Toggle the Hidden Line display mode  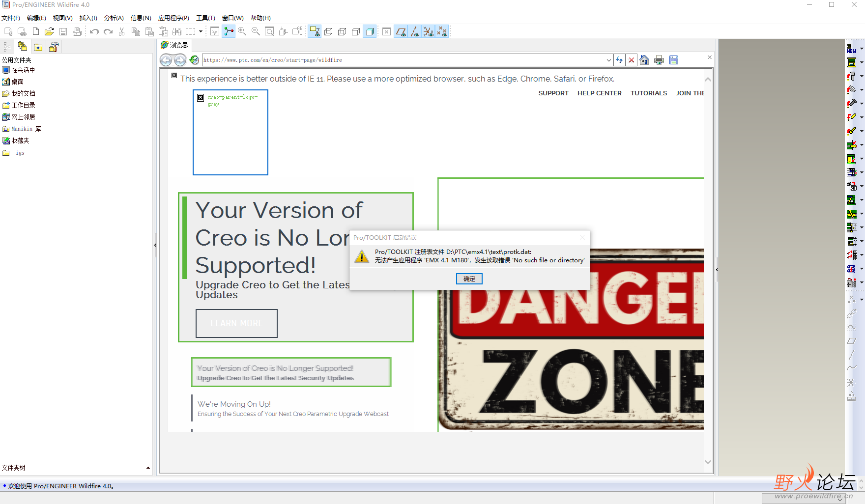[342, 31]
